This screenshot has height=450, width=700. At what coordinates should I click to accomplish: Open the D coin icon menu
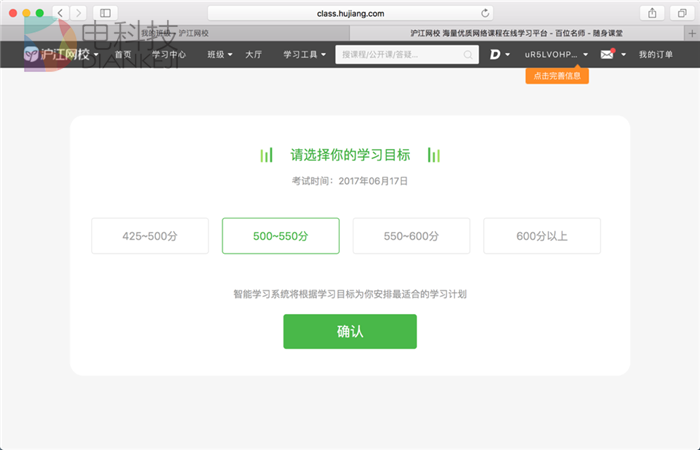click(495, 54)
